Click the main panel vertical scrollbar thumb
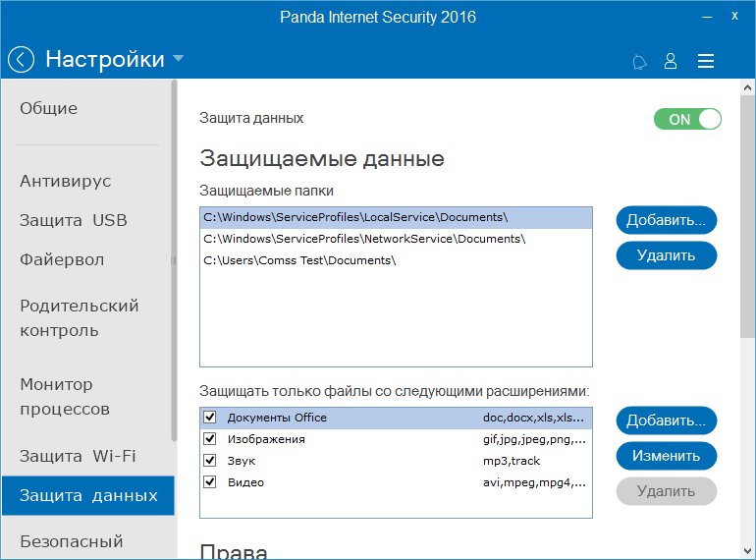Viewport: 756px width, 560px height. 747,216
